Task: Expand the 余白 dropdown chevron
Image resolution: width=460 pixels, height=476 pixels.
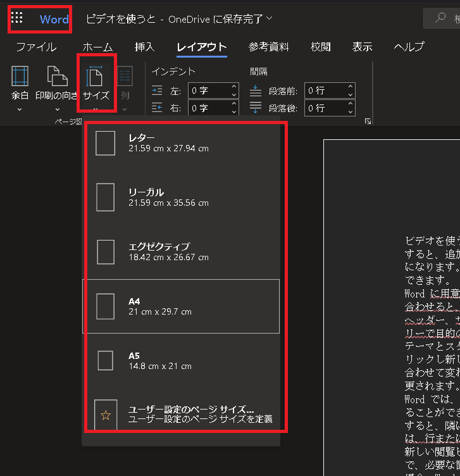Action: tap(20, 110)
